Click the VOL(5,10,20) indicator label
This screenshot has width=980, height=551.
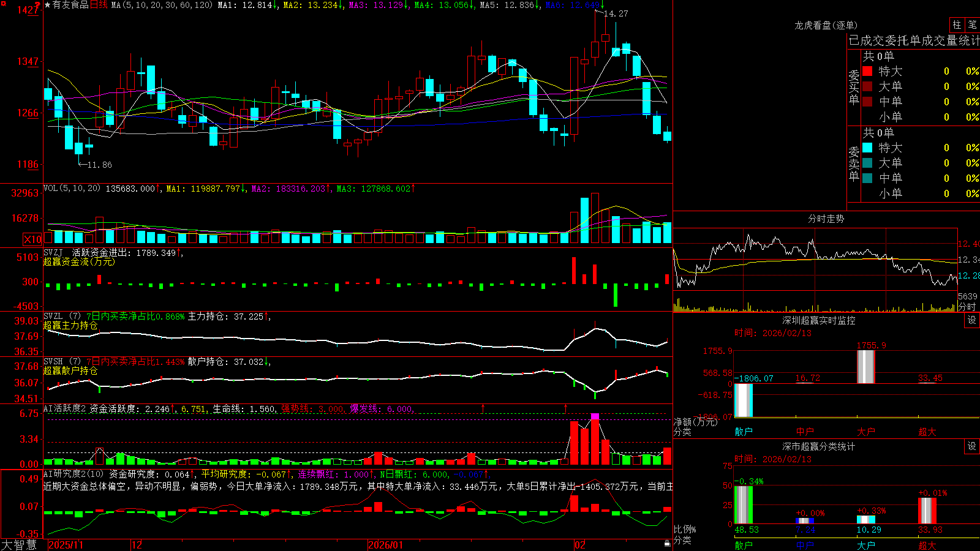pos(72,189)
